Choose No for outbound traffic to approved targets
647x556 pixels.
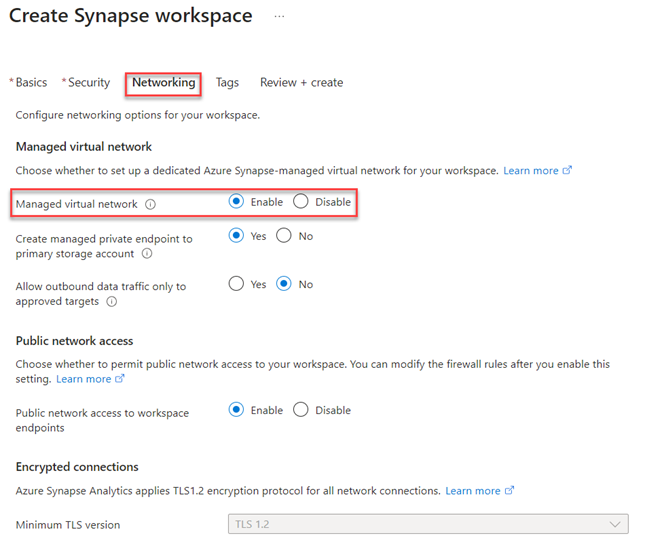click(x=284, y=284)
